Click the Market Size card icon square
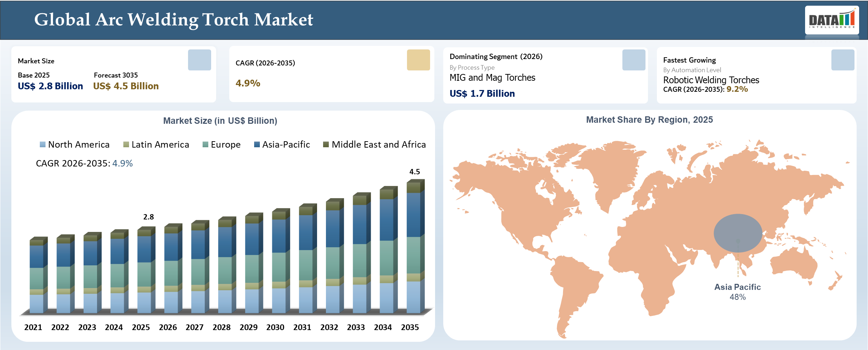868x350 pixels. (x=199, y=60)
